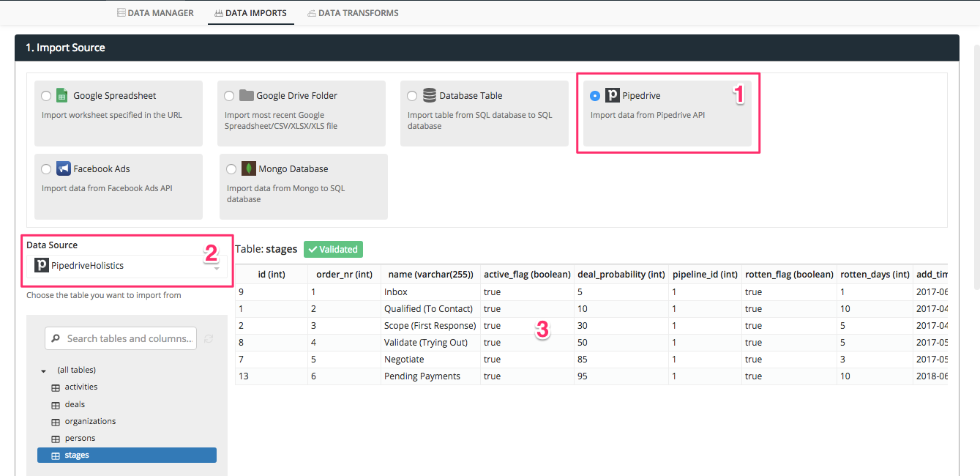Click the table icon next to organizations
This screenshot has height=476, width=980.
pyautogui.click(x=56, y=422)
